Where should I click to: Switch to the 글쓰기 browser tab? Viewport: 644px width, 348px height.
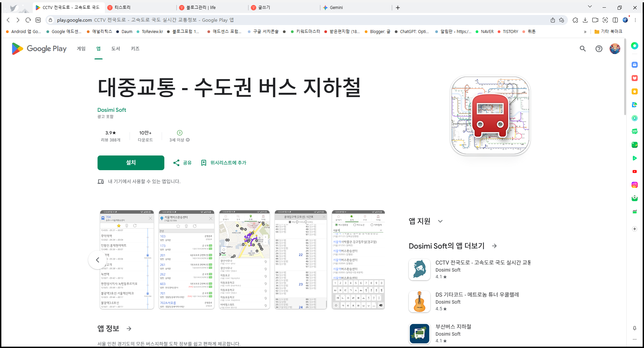point(284,8)
